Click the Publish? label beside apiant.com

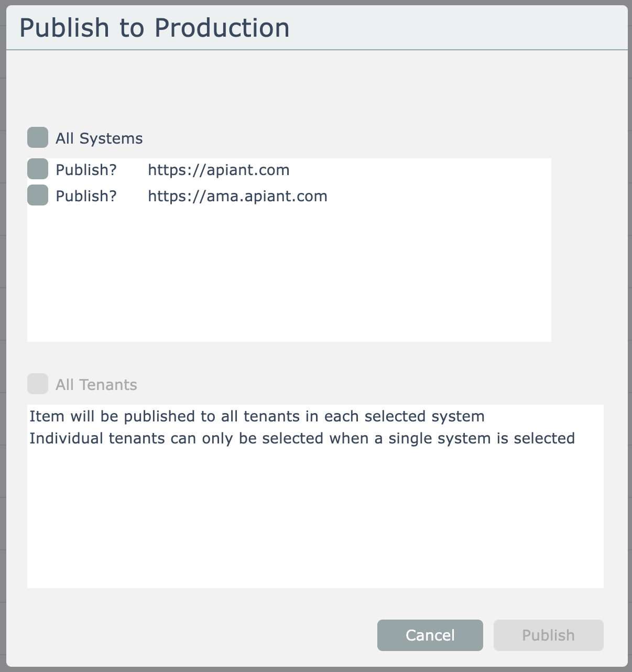pos(86,170)
